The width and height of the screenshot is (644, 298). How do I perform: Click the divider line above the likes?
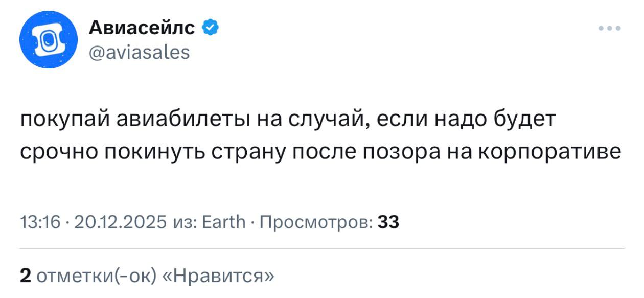click(x=322, y=248)
